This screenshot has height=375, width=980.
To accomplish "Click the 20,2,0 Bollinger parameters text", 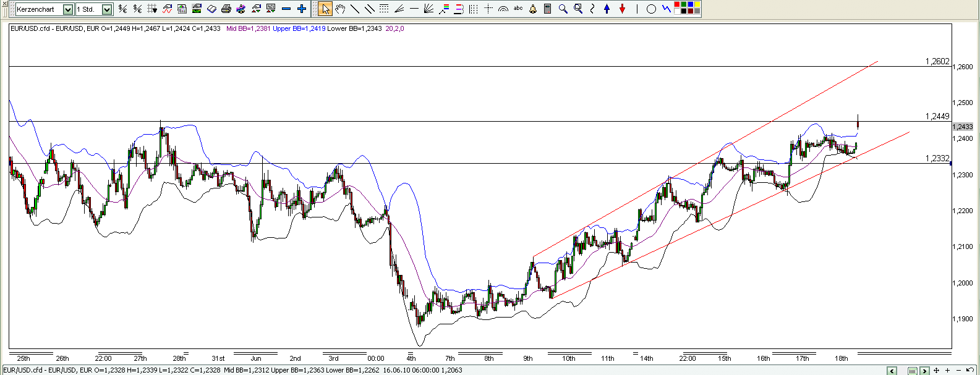I will point(394,28).
